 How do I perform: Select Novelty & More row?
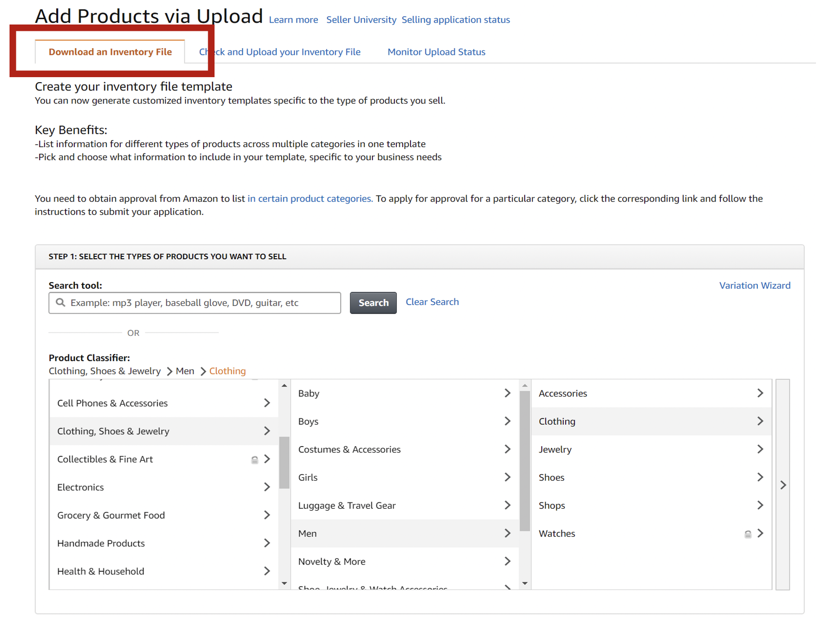coord(405,561)
